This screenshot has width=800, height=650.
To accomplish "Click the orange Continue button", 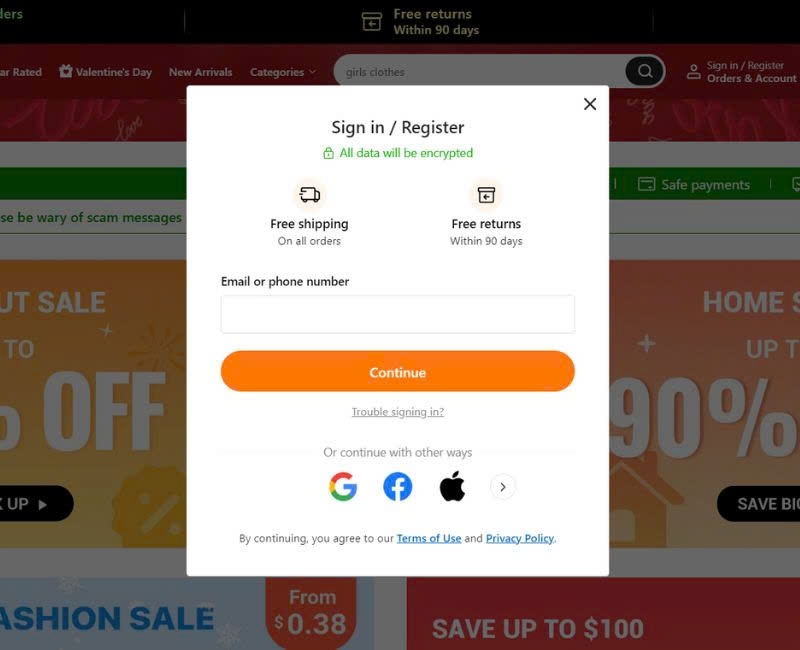I will click(x=397, y=371).
